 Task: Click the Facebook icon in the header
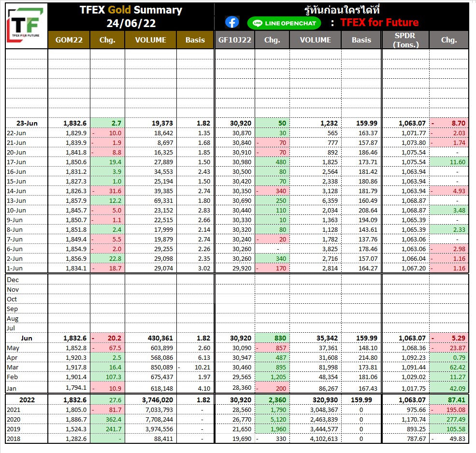pyautogui.click(x=232, y=22)
